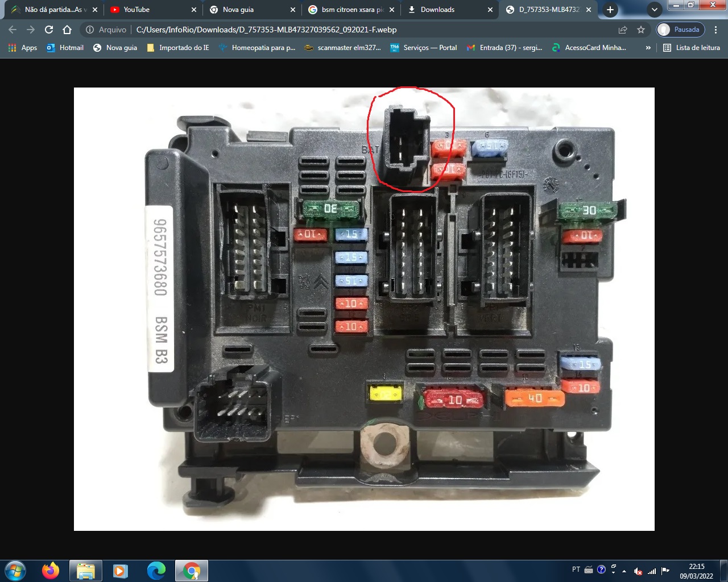The image size is (728, 582).
Task: Click the back navigation arrow
Action: tap(13, 30)
